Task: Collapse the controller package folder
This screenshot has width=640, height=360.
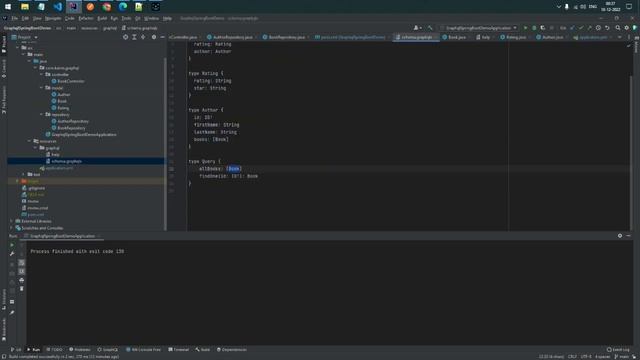Action: [42, 75]
